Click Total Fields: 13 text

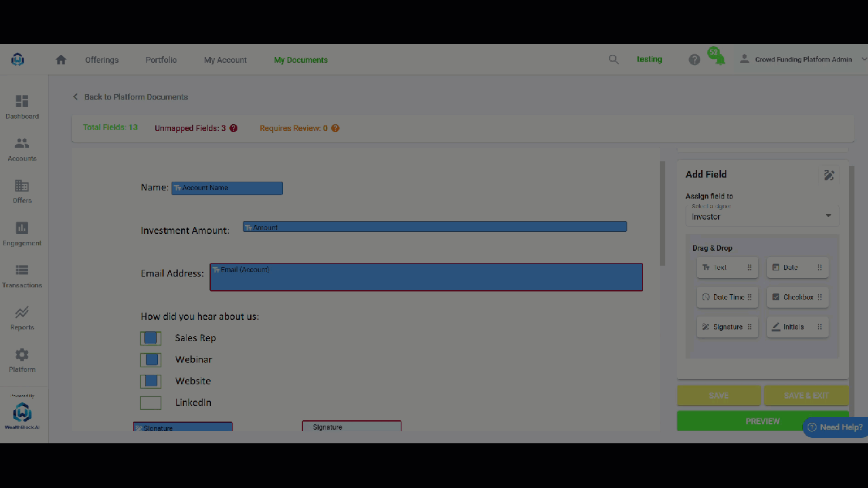pyautogui.click(x=110, y=127)
